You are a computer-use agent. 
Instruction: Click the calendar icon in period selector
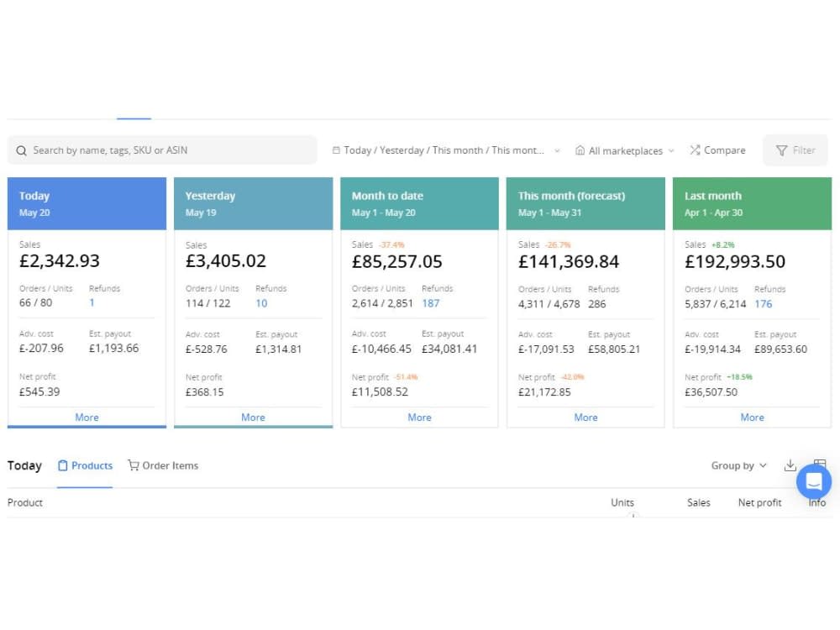336,150
